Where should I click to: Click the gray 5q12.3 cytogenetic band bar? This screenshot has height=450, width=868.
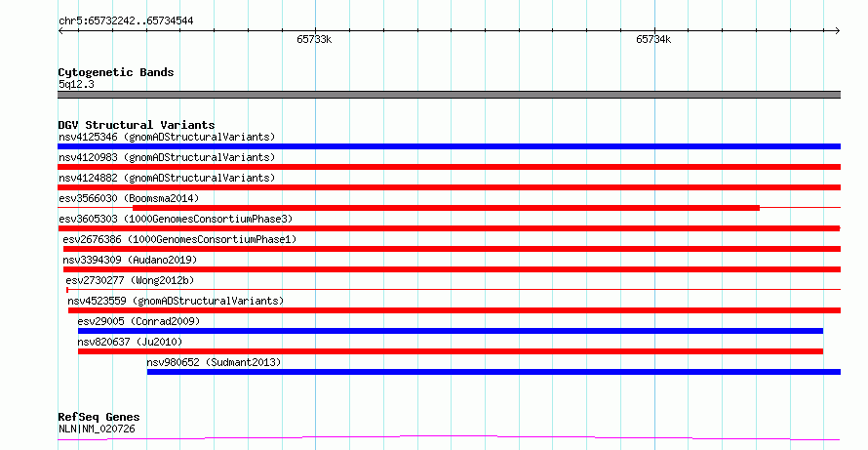(x=449, y=95)
